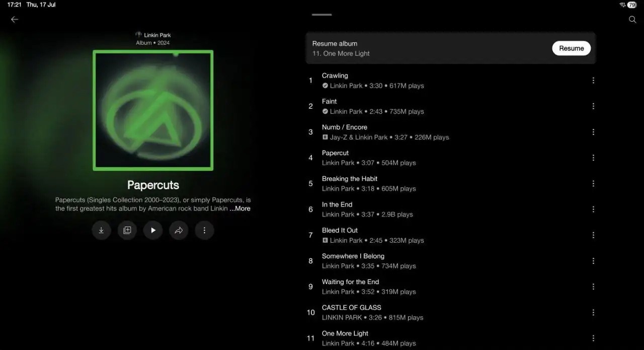
Task: Tap the Papercuts album cover
Action: point(153,110)
